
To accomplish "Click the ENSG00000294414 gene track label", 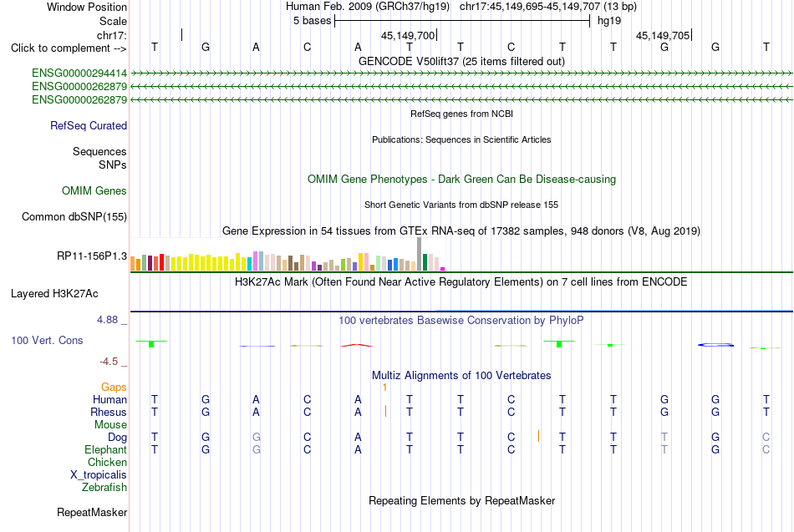I will [79, 73].
